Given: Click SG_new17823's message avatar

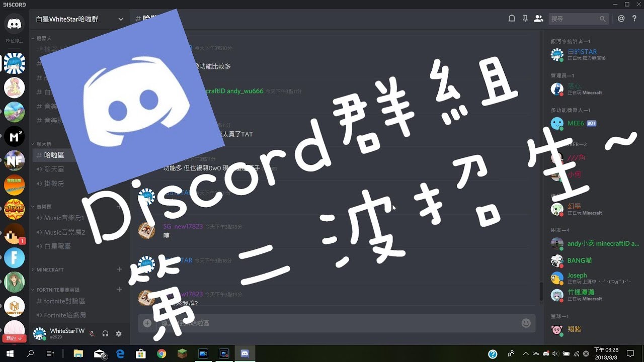Looking at the screenshot, I should (146, 230).
